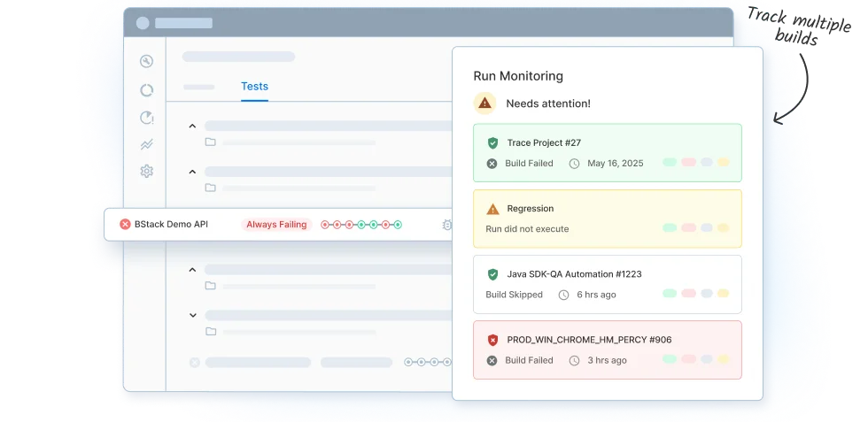Image resolution: width=868 pixels, height=422 pixels.
Task: Collapse the second test group chevron
Action: pos(192,171)
